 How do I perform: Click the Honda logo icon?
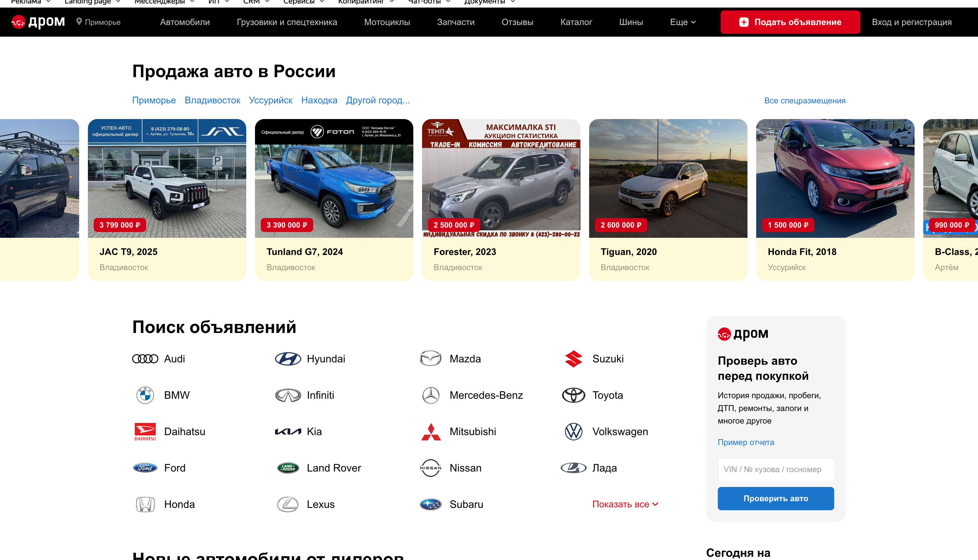tap(145, 504)
